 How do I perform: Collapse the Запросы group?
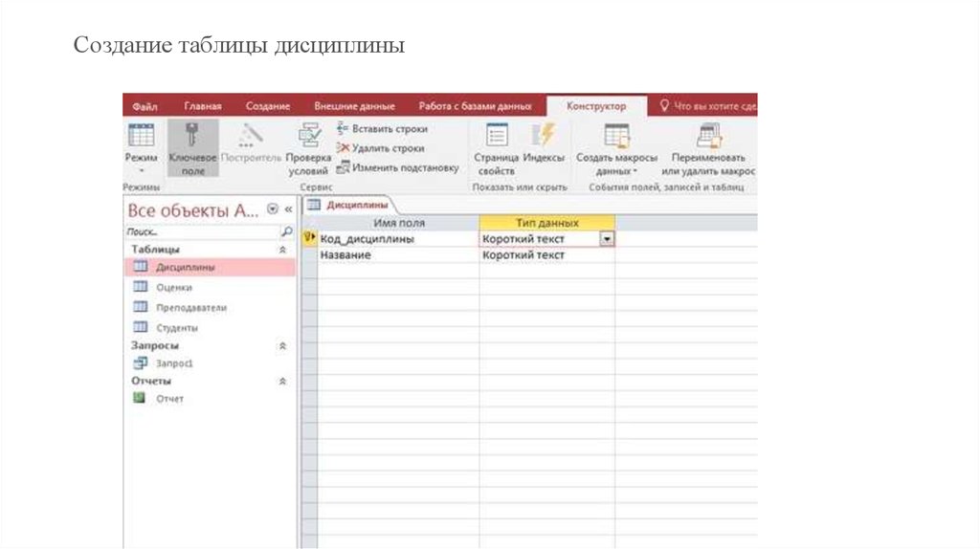(282, 345)
